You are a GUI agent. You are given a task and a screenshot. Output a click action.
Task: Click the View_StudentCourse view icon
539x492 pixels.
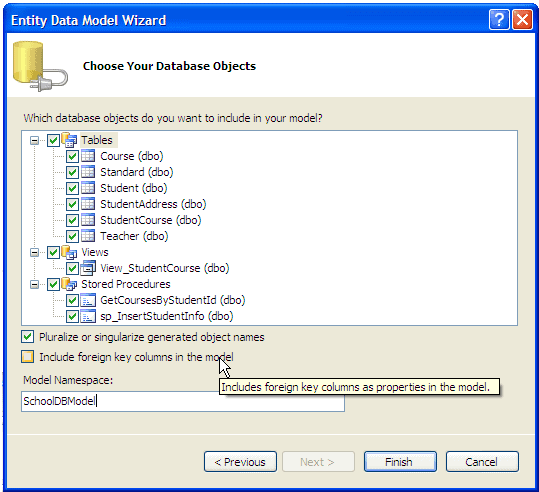(x=88, y=268)
